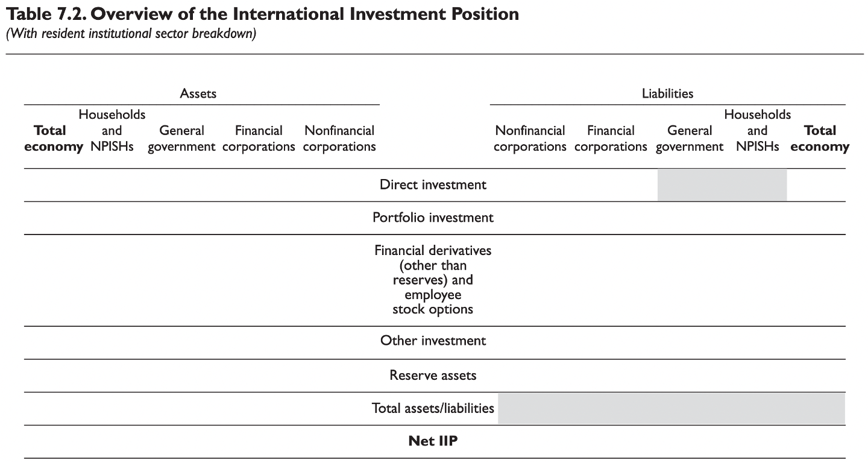Click Total economy header under Assets
Viewport: 868px width, 463px height.
coord(53,139)
